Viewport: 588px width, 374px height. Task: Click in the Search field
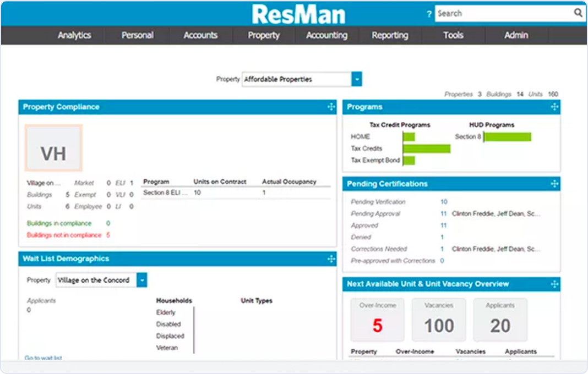504,14
